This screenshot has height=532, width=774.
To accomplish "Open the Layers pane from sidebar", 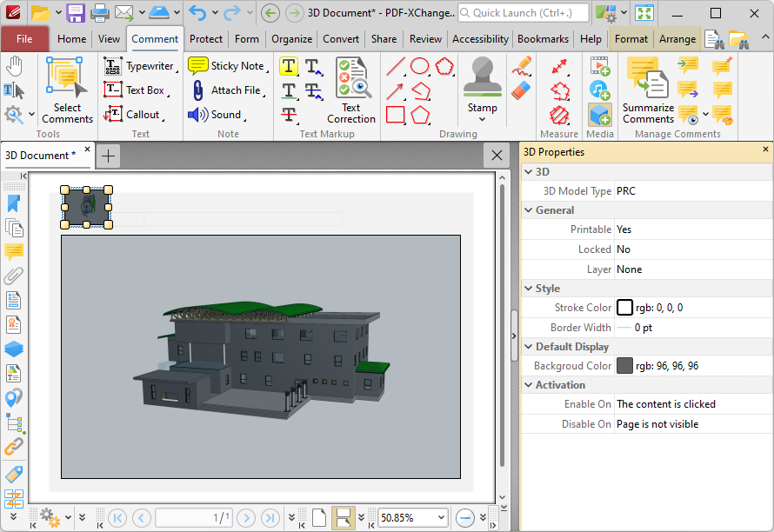I will (14, 349).
